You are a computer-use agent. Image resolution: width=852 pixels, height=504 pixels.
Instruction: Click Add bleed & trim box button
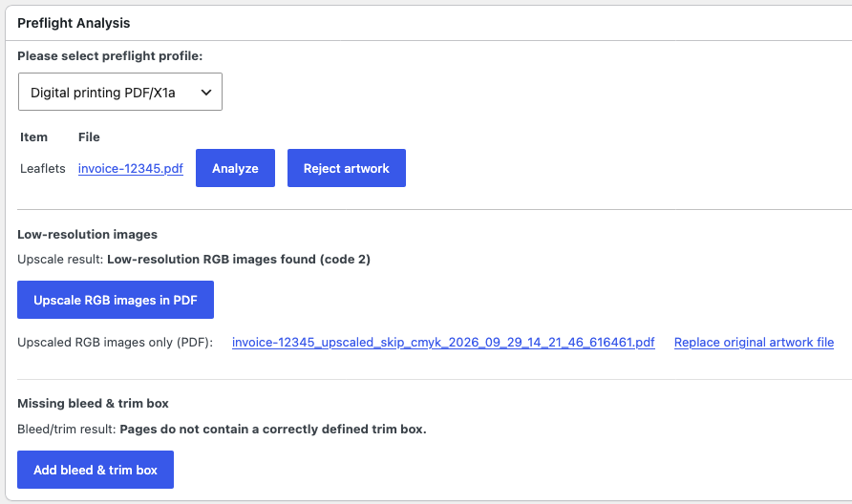click(x=96, y=470)
